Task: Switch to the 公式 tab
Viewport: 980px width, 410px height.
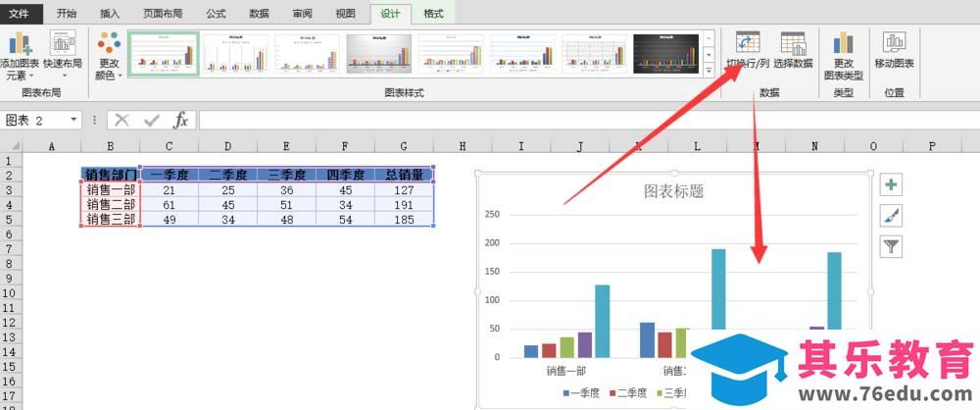Action: 216,13
